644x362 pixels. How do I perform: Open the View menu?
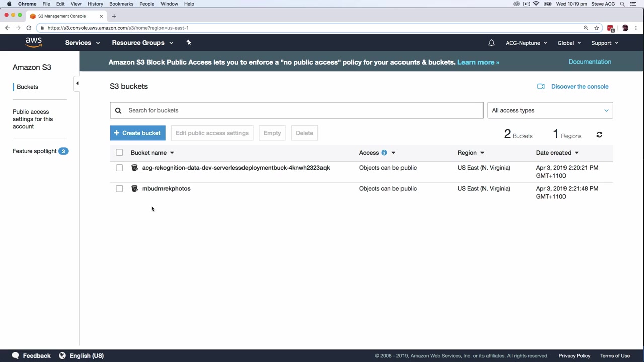(x=76, y=4)
